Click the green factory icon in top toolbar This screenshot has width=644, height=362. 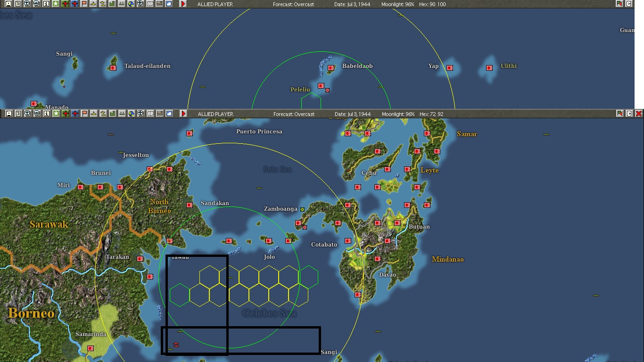click(x=112, y=4)
